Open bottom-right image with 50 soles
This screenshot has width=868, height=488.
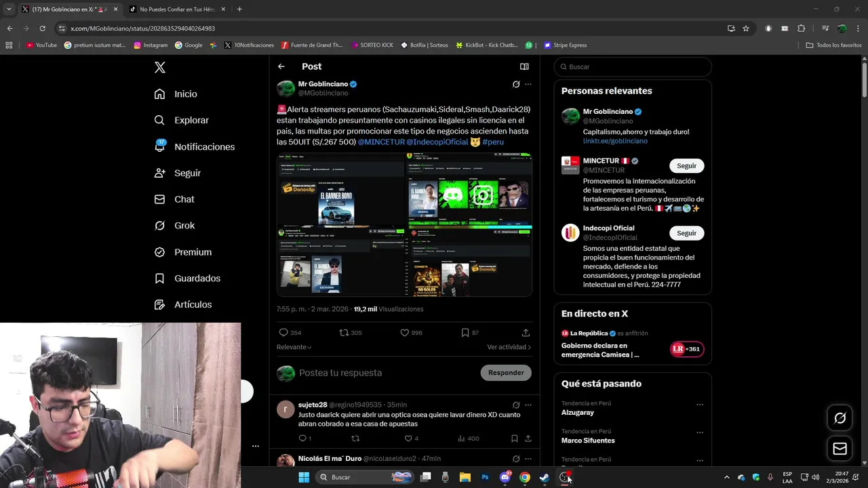469,261
